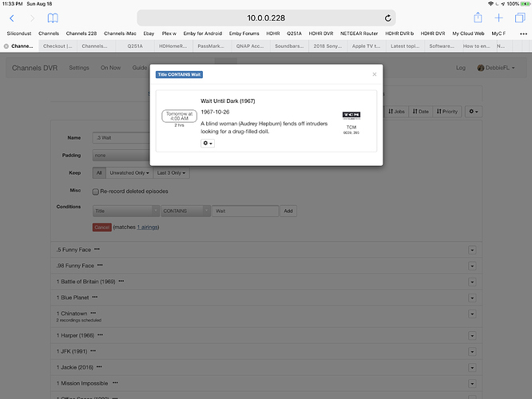Select the All keep option

click(99, 172)
